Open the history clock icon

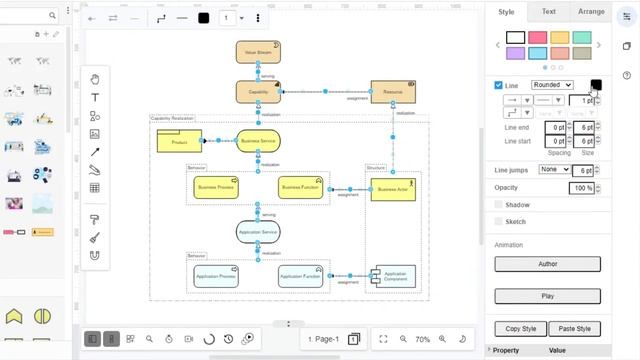click(x=229, y=339)
